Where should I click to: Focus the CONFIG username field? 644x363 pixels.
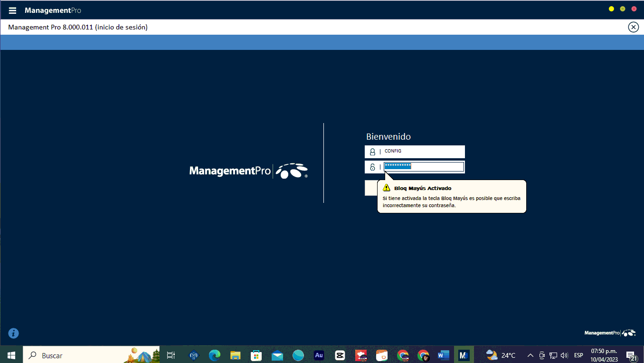423,152
